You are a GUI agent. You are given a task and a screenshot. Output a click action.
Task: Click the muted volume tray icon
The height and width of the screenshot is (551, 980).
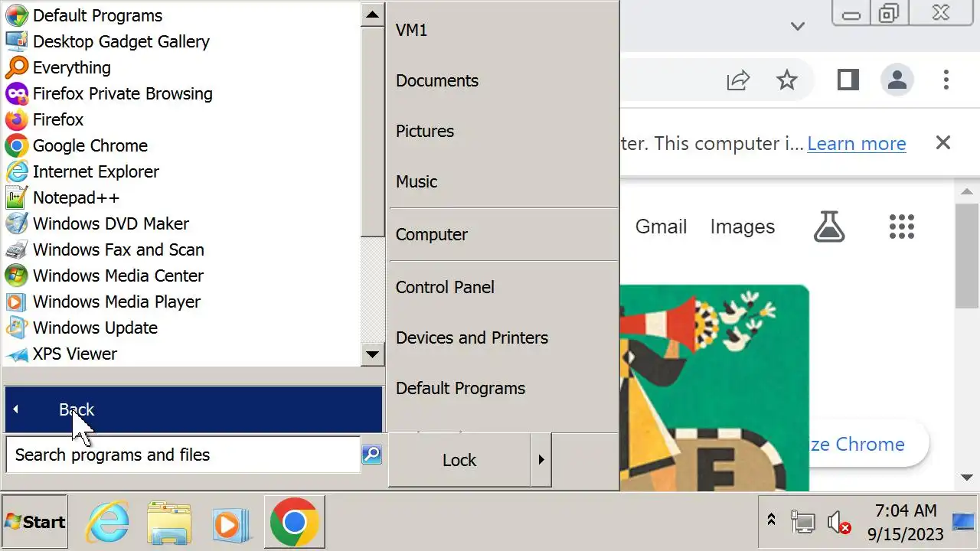pos(839,522)
